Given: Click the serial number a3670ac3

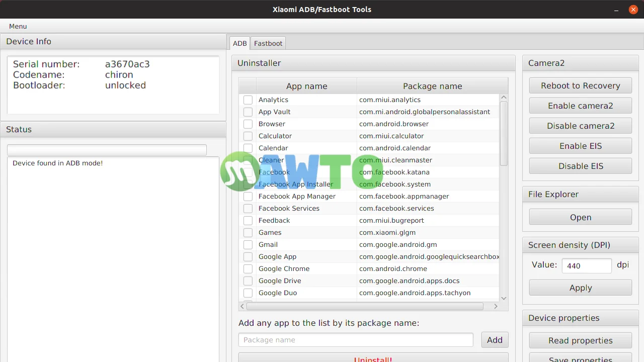Looking at the screenshot, I should point(127,64).
